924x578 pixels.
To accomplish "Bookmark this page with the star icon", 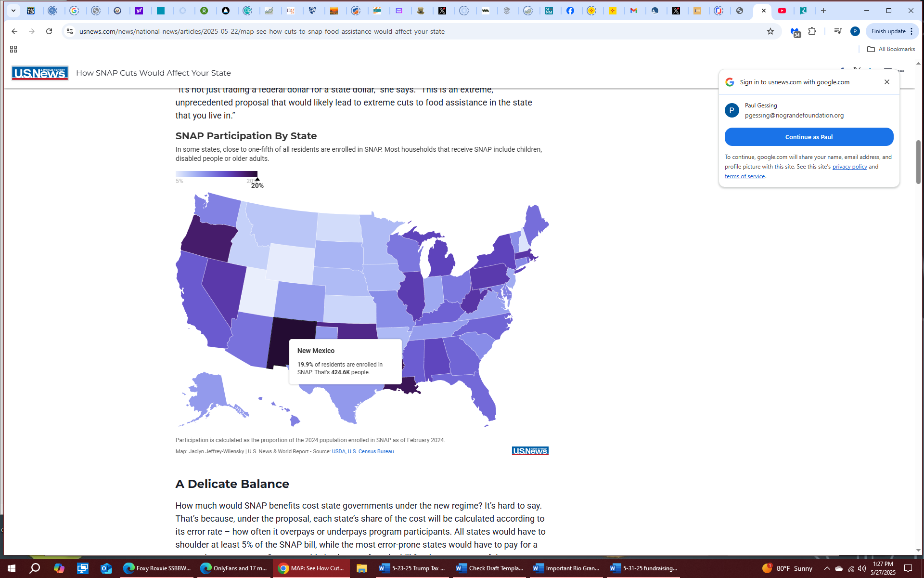I will (x=770, y=31).
